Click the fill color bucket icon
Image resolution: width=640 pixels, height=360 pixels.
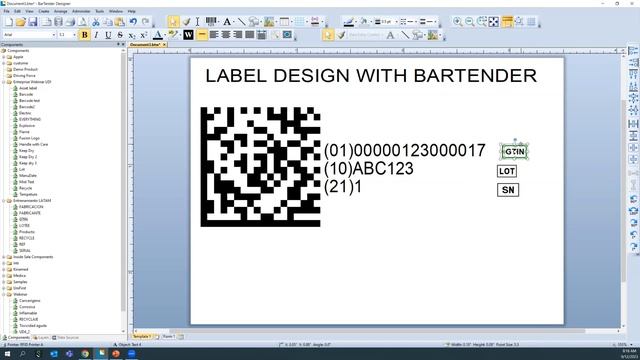point(363,22)
